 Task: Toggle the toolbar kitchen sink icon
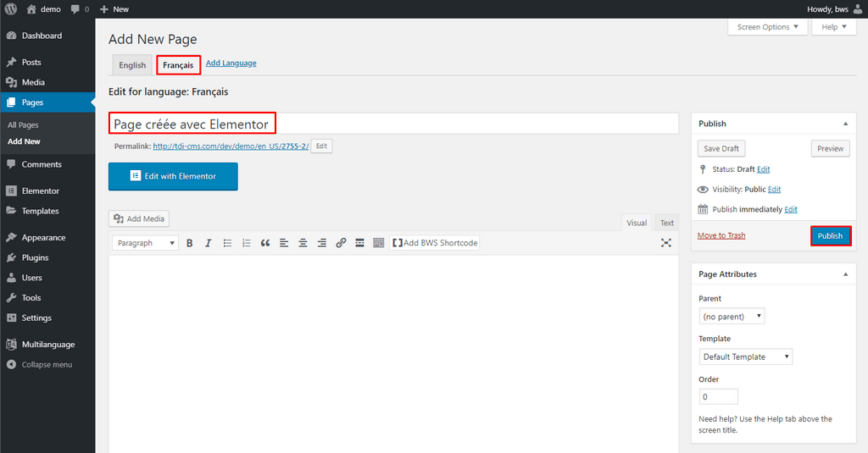coord(379,243)
